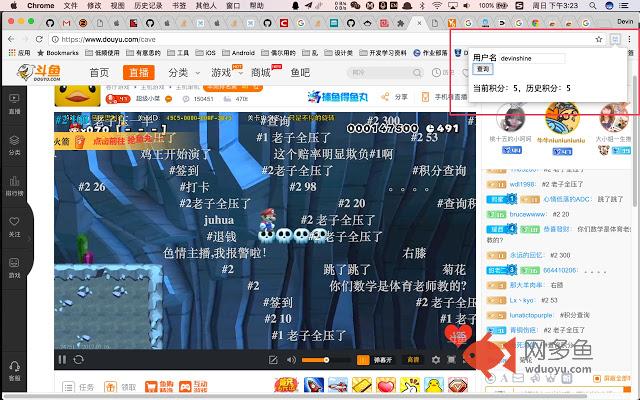Click the 领取 gift button
The image size is (640, 400).
[x=120, y=386]
